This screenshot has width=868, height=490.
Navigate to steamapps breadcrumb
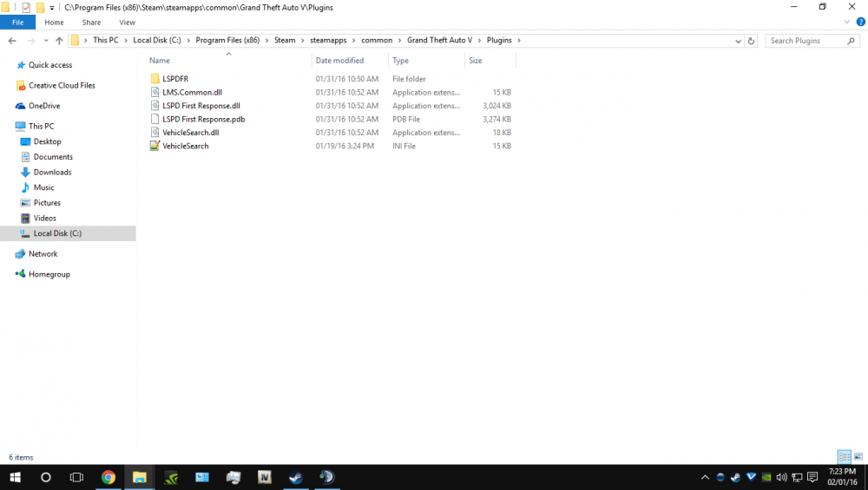(328, 41)
